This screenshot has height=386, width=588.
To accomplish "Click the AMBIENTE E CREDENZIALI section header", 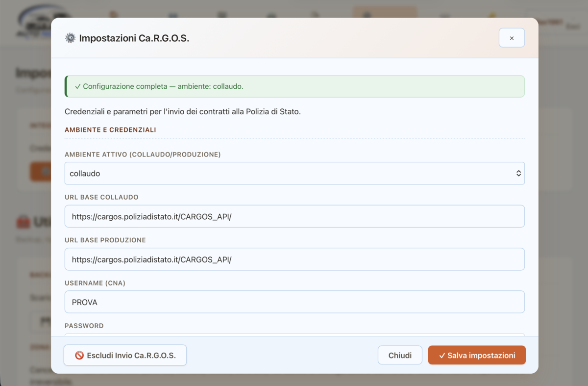I will coord(110,130).
